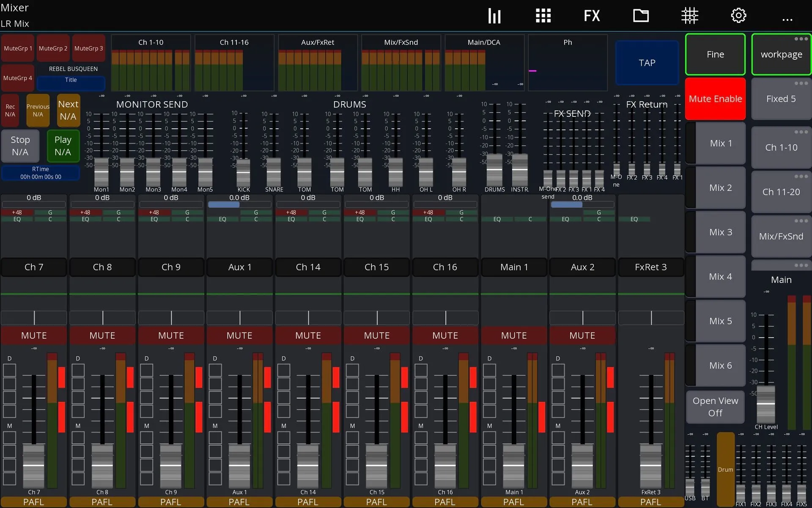Open the settings gear icon
The width and height of the screenshot is (812, 508).
738,16
